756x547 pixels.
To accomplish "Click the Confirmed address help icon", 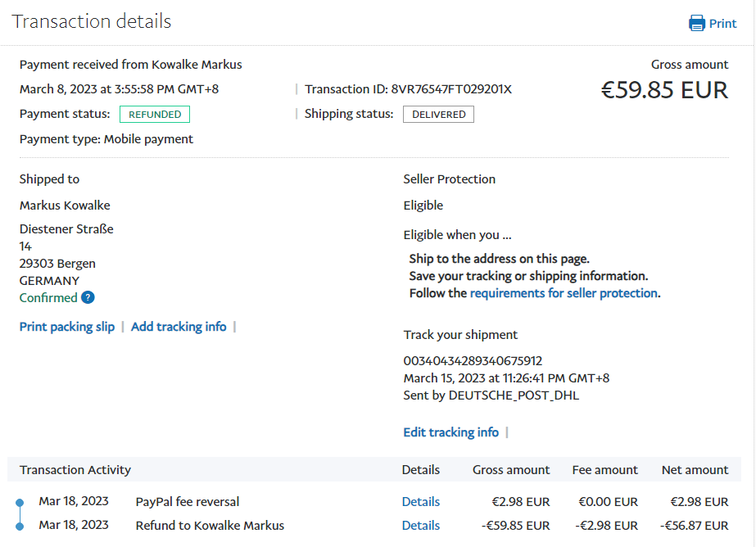I will point(88,298).
